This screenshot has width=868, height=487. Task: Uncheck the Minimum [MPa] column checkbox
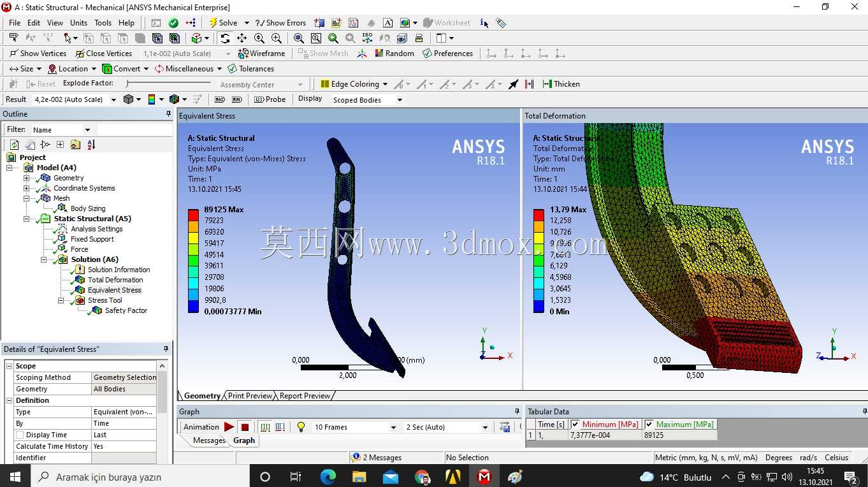point(575,425)
